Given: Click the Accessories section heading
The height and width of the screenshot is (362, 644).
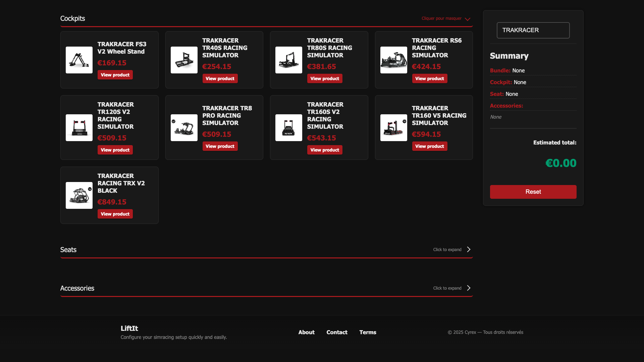Looking at the screenshot, I should point(77,288).
